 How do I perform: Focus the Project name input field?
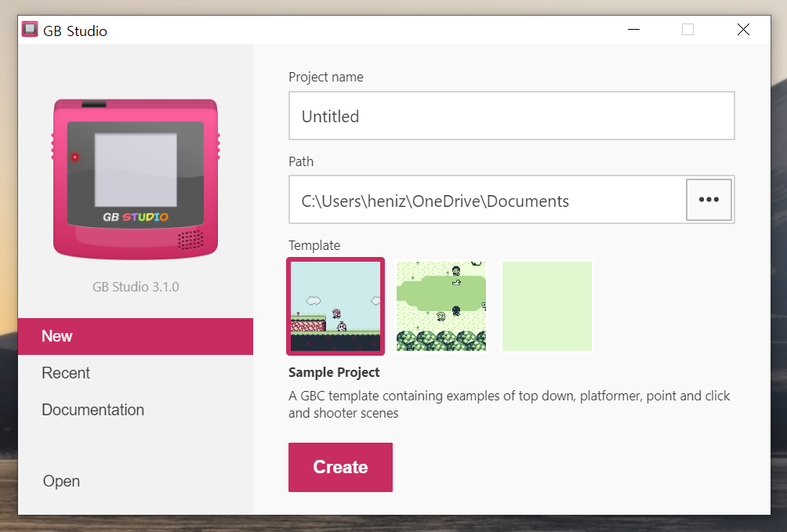(x=511, y=116)
